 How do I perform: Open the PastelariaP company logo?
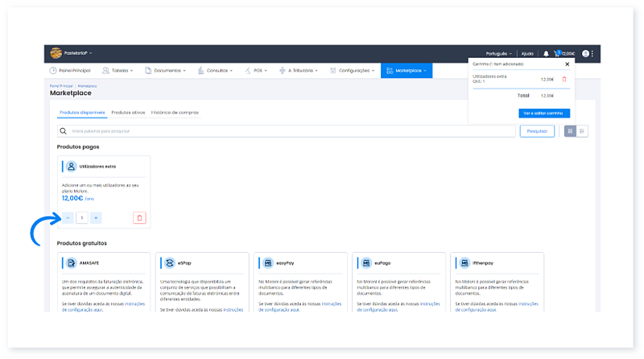pyautogui.click(x=56, y=53)
